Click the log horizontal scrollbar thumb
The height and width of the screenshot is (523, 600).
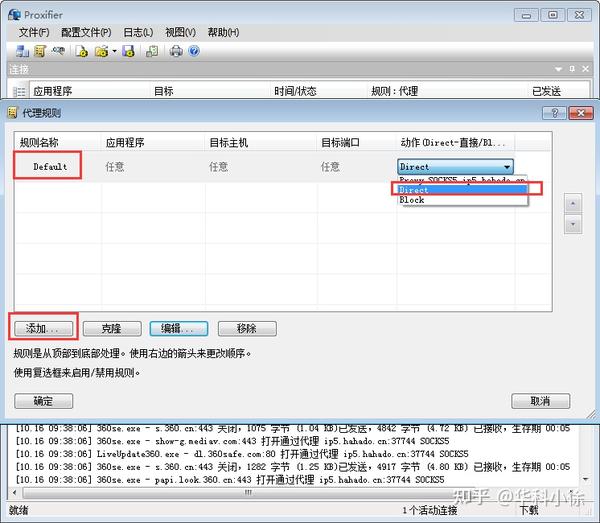249,492
